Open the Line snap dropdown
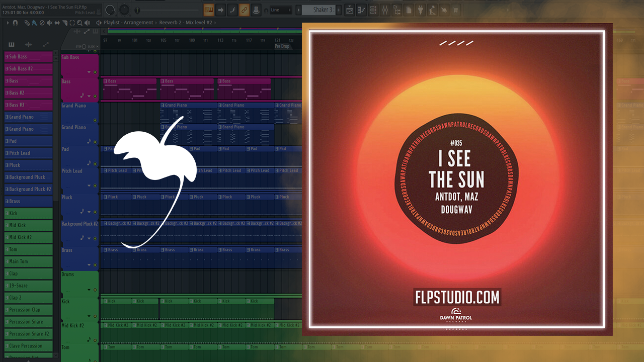 (x=281, y=10)
